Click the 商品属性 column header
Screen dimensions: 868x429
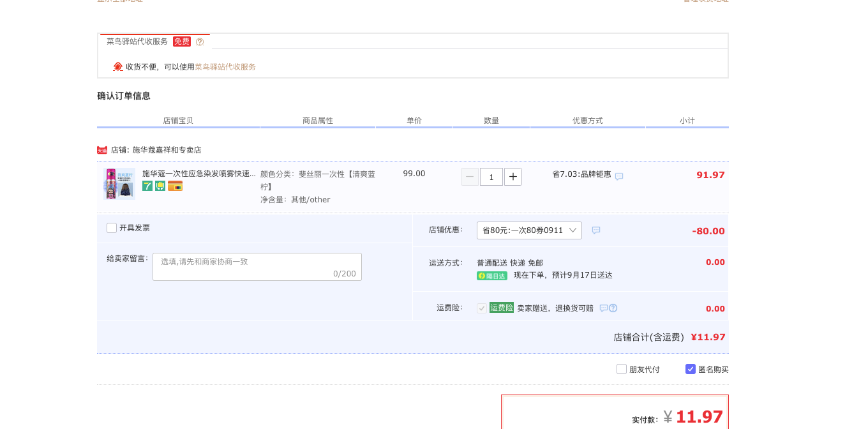[x=318, y=121]
